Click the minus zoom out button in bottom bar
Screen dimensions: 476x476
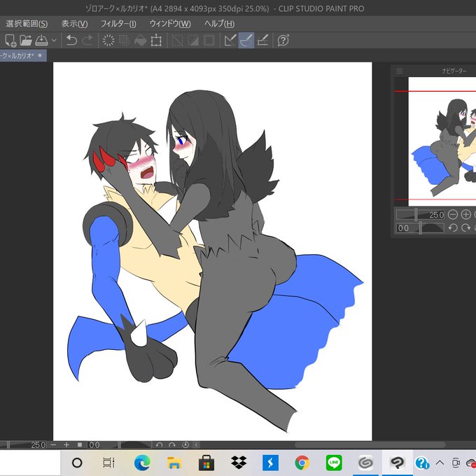coord(53,445)
